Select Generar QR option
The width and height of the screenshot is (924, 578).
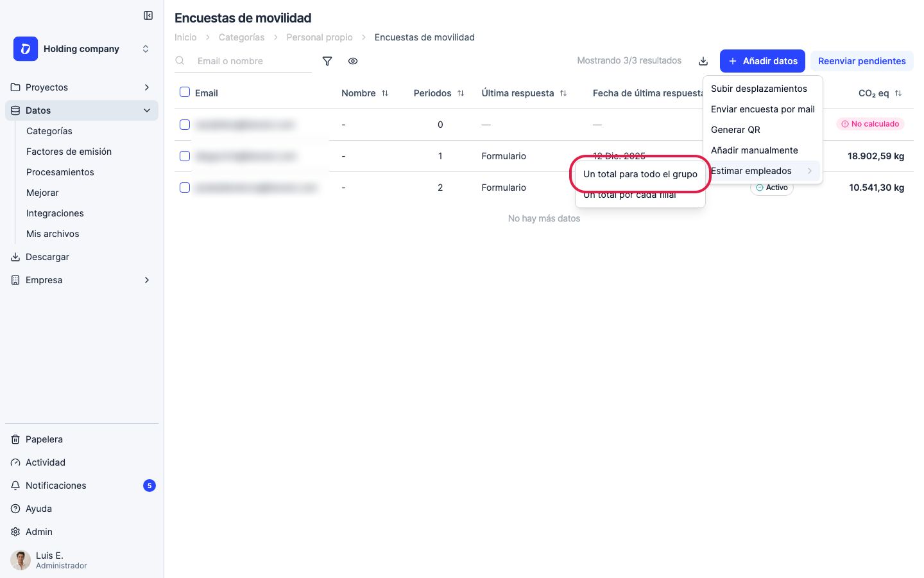coord(763,130)
